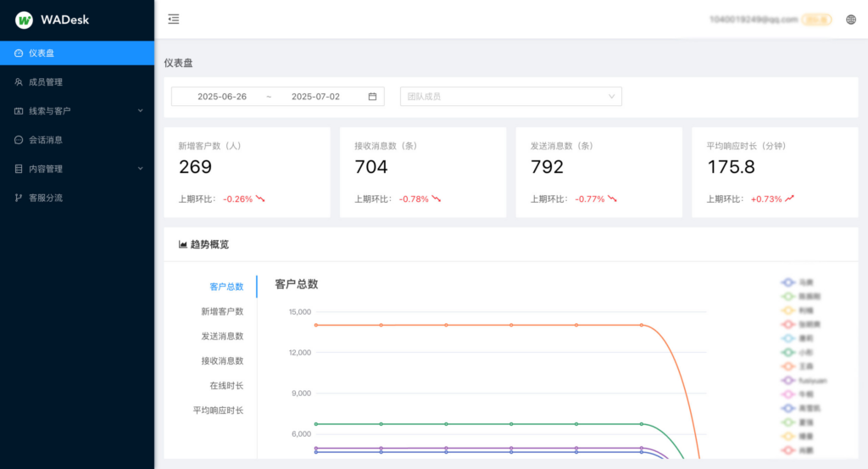Switch to the 接收消息数 trend tab
Viewport: 868px width, 469px height.
coord(222,361)
